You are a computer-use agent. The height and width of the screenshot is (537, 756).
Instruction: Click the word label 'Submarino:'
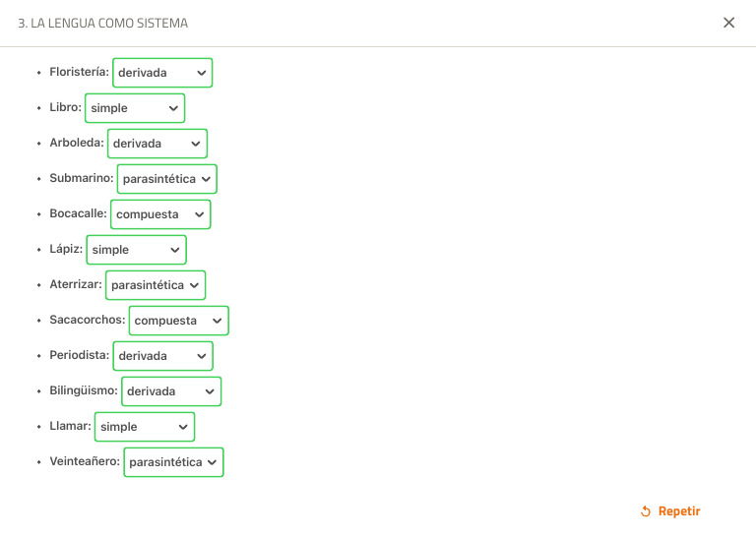coord(82,178)
